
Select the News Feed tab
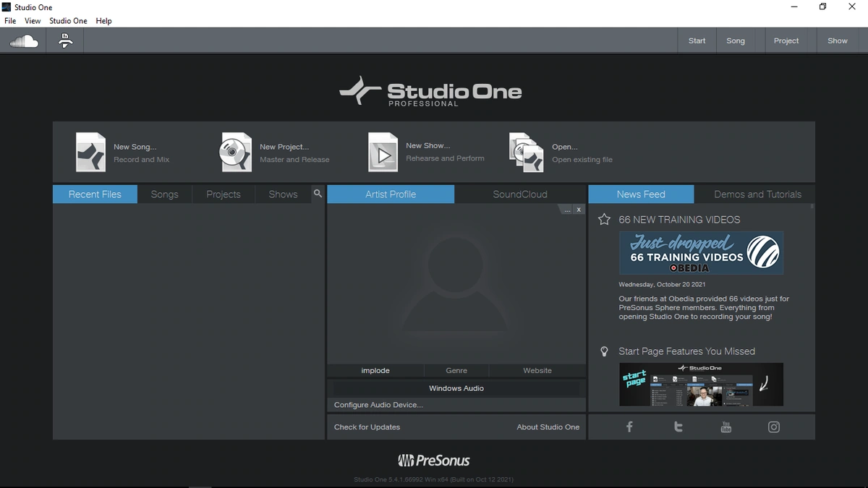641,194
